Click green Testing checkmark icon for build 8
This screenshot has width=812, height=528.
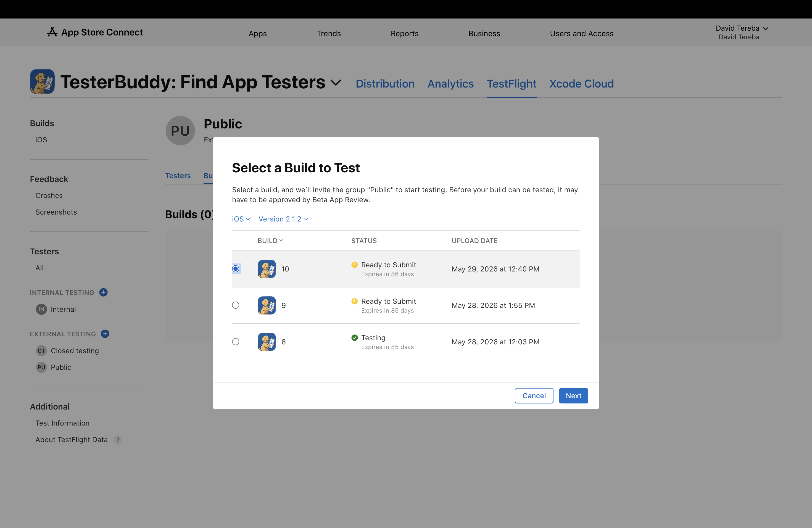(x=354, y=338)
